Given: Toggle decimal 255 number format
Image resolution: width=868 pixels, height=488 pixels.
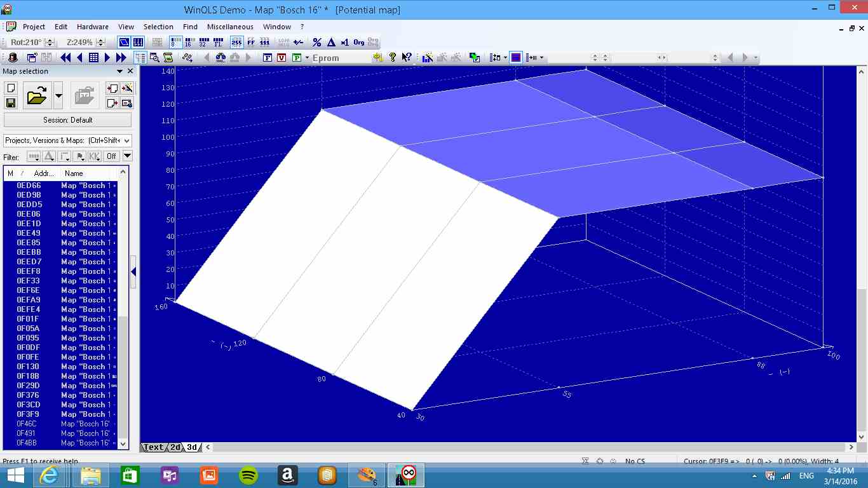Looking at the screenshot, I should (236, 43).
